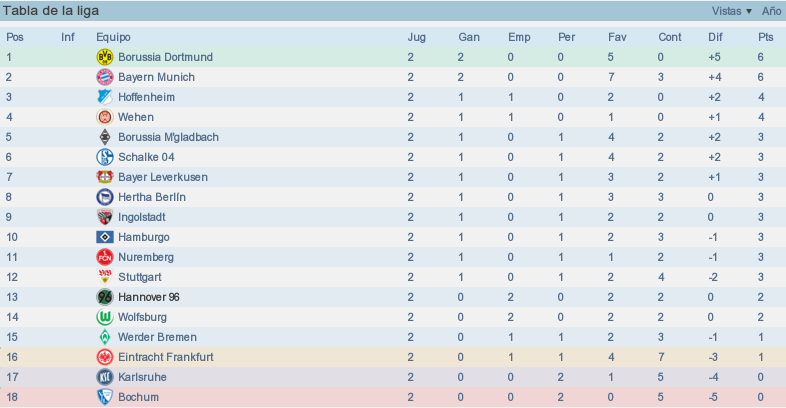Click the Borussia Dortmund club crest
This screenshot has width=786, height=408.
(105, 57)
